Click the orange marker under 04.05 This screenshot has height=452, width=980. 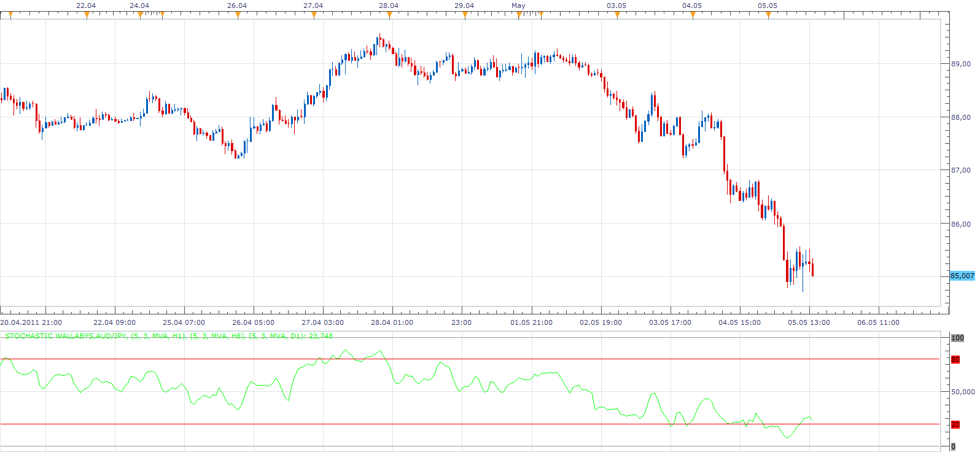693,15
